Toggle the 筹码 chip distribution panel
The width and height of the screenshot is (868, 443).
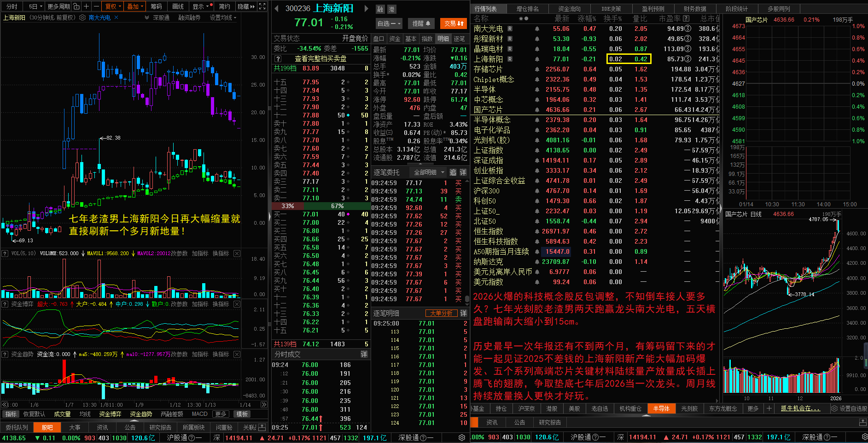coord(157,6)
